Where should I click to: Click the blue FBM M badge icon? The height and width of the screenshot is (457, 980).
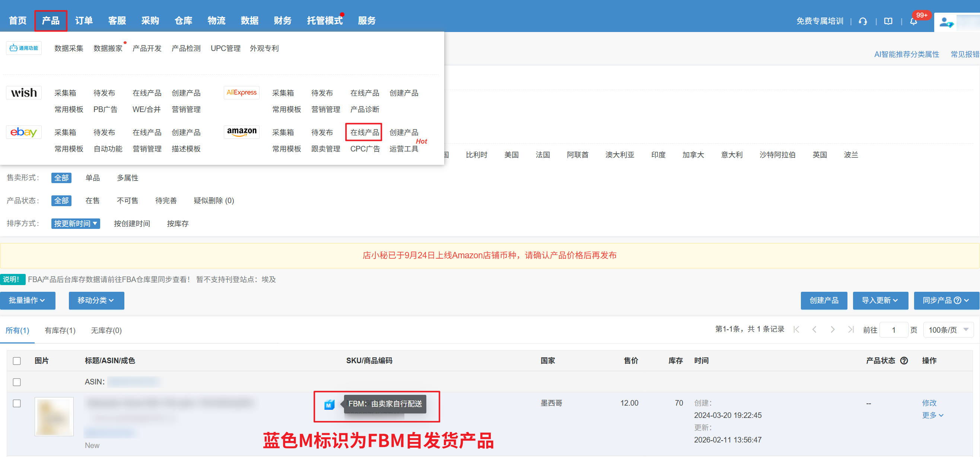[x=329, y=405]
